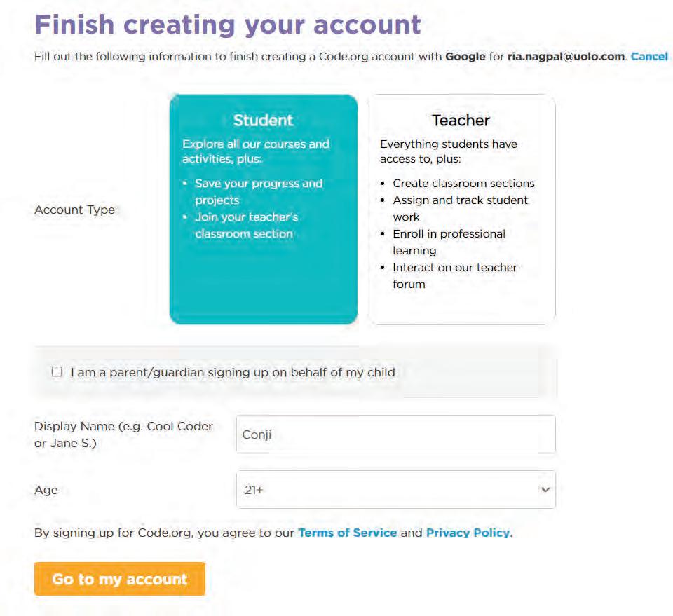Click the 'Student' title in the teal card
The height and width of the screenshot is (616, 673).
click(263, 121)
